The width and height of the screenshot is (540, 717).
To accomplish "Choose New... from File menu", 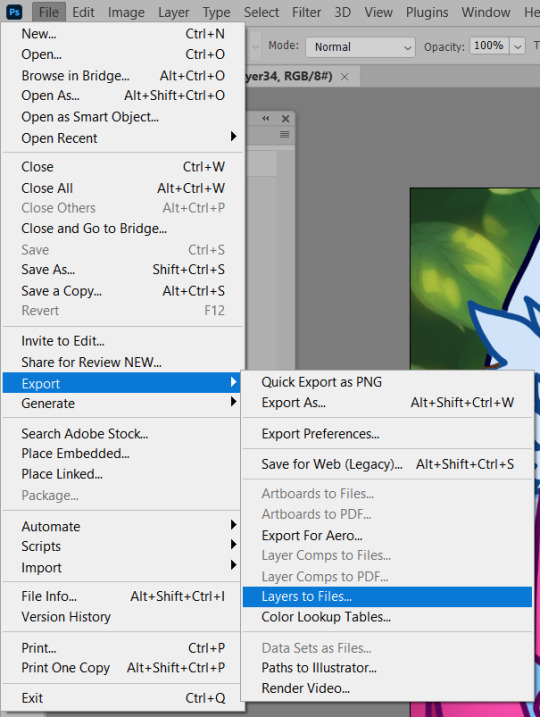I will [123, 33].
